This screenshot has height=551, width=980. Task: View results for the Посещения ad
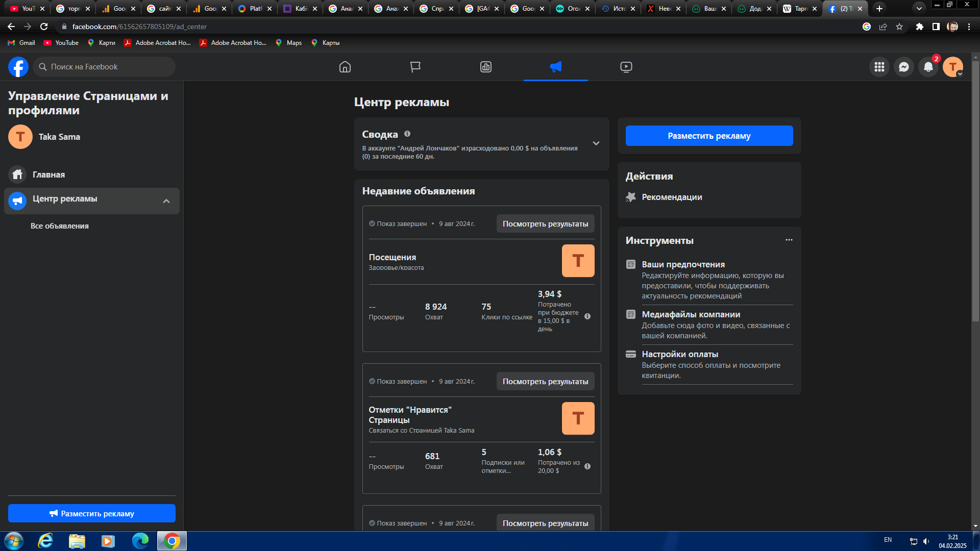[545, 224]
